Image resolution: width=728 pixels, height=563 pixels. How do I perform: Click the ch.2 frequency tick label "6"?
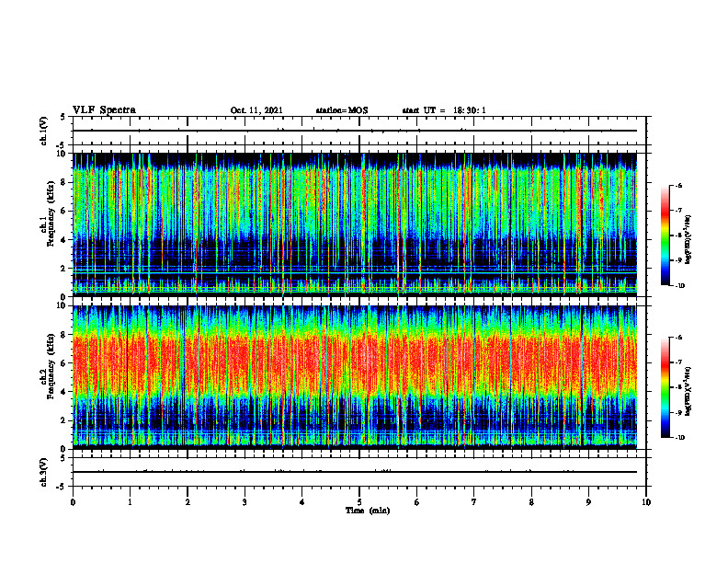[x=64, y=363]
